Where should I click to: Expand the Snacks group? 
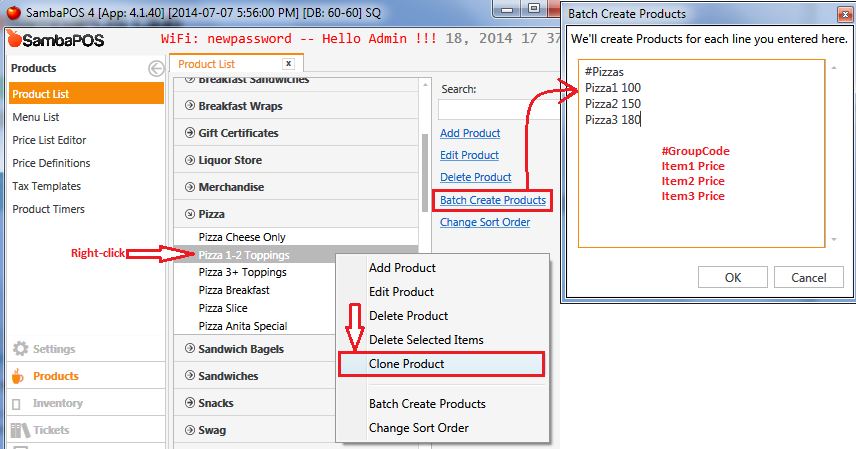point(190,403)
